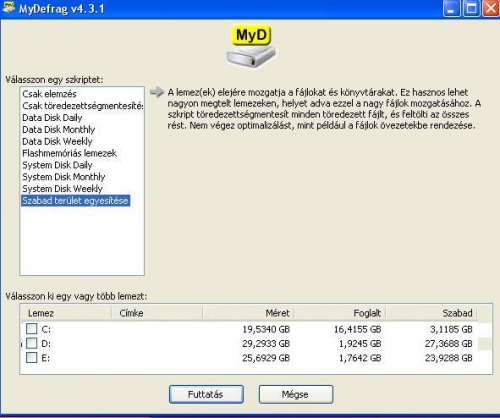
Task: Click the C: drive size 19,5340 GB
Action: pos(266,329)
